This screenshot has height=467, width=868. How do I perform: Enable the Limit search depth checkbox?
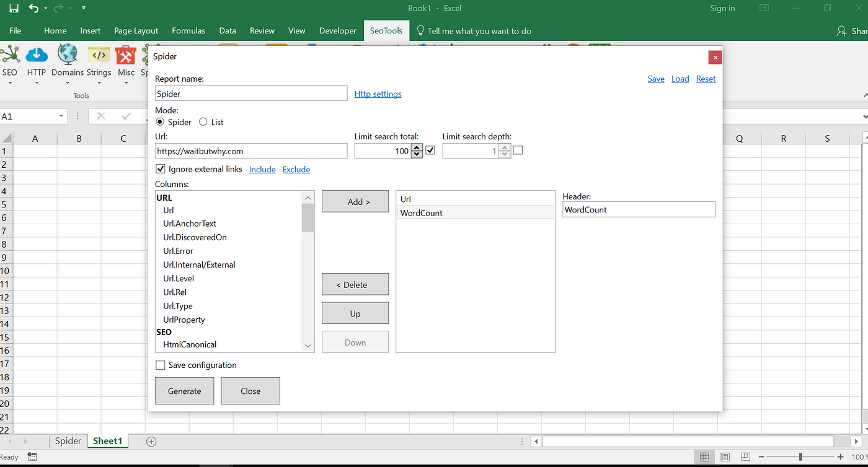518,150
